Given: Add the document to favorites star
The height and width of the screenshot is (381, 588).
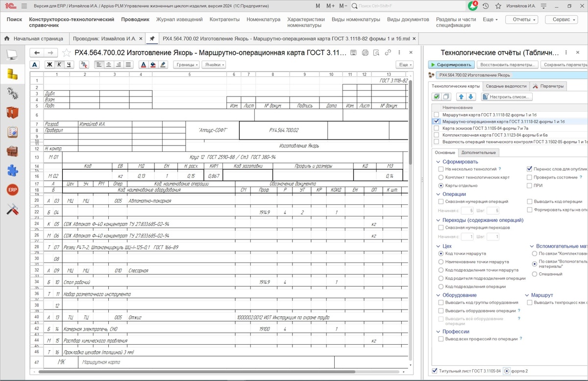Looking at the screenshot, I should click(67, 52).
